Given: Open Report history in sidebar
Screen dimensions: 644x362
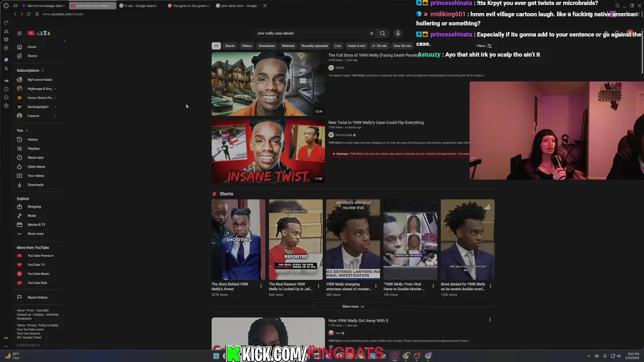Looking at the screenshot, I should tap(37, 297).
